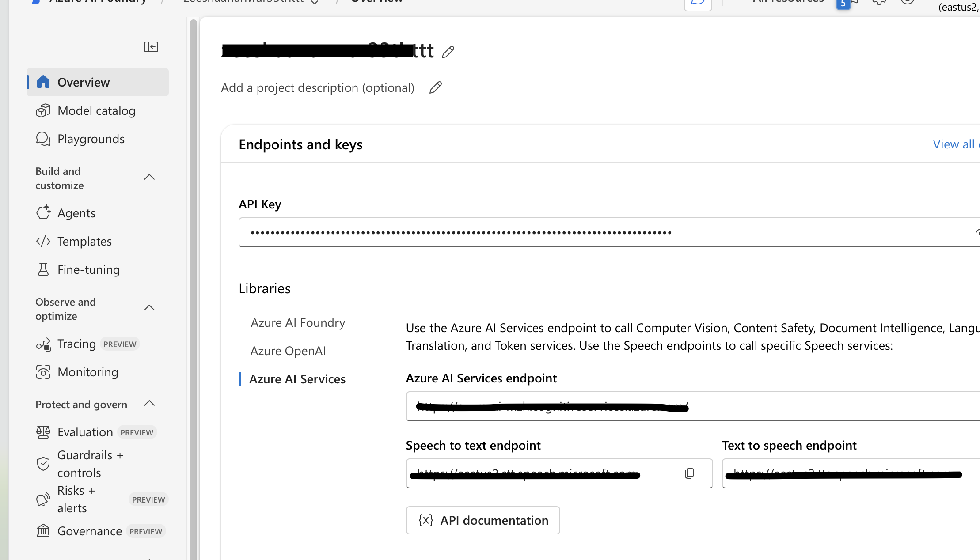This screenshot has width=980, height=560.
Task: Edit the project name with pencil icon
Action: pyautogui.click(x=448, y=52)
